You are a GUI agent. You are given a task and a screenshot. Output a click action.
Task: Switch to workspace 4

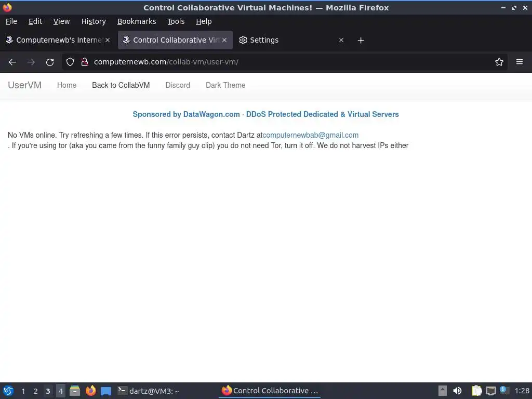[x=60, y=391]
